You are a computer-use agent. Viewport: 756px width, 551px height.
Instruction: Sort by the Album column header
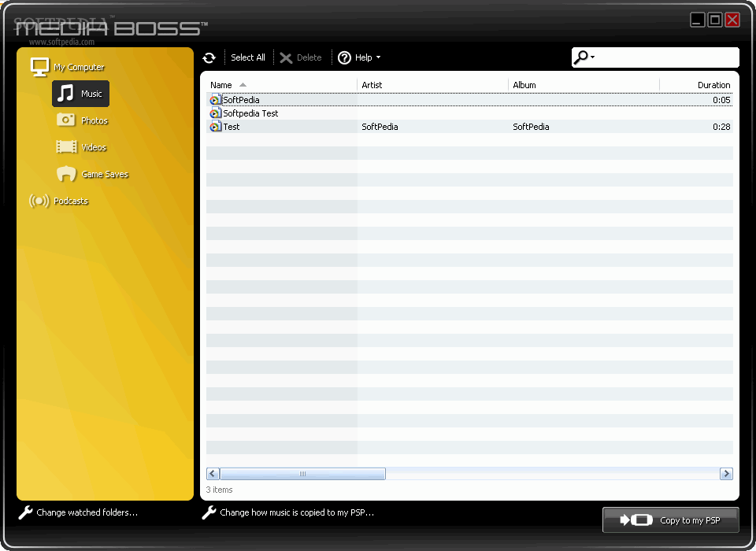click(584, 85)
